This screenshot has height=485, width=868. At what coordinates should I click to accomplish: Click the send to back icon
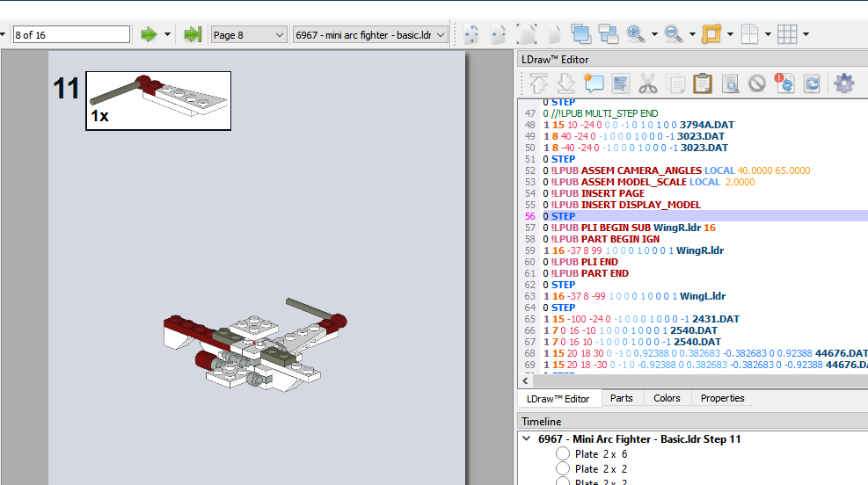(x=608, y=34)
